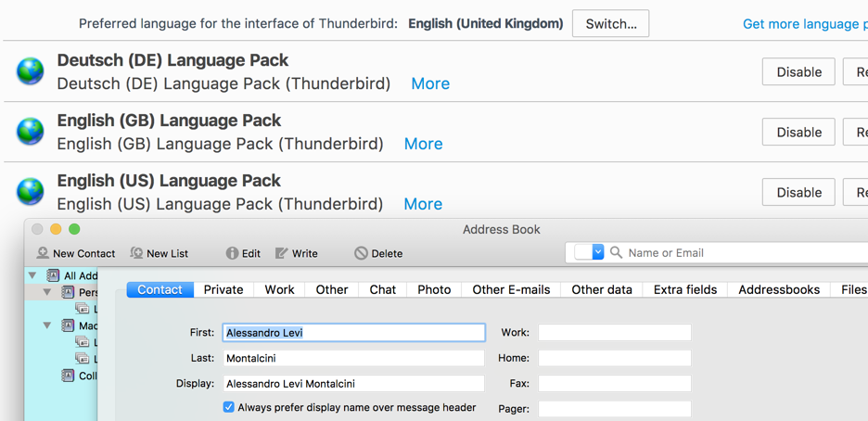
Task: Collapse the Personal address book node
Action: pyautogui.click(x=47, y=292)
